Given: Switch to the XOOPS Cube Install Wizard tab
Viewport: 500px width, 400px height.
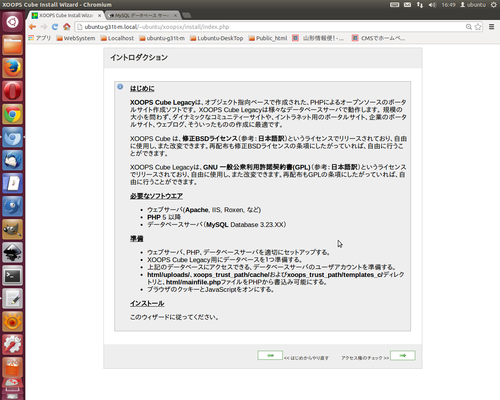Looking at the screenshot, I should 65,15.
